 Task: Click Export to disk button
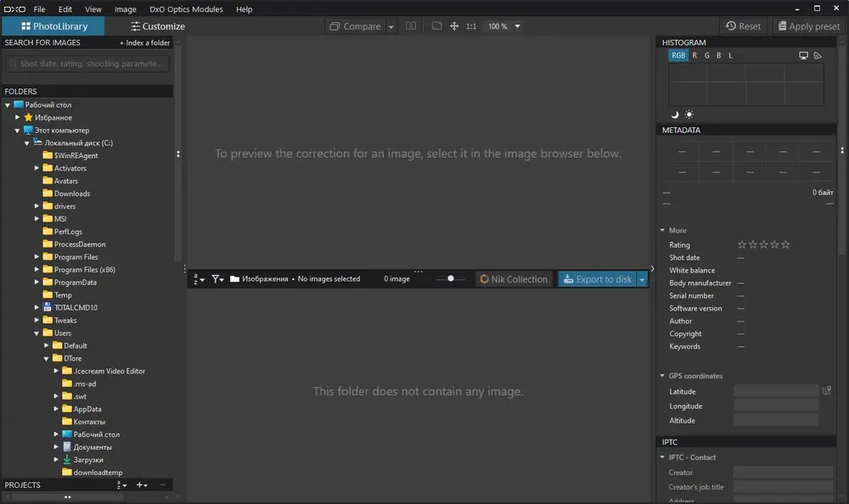[597, 279]
